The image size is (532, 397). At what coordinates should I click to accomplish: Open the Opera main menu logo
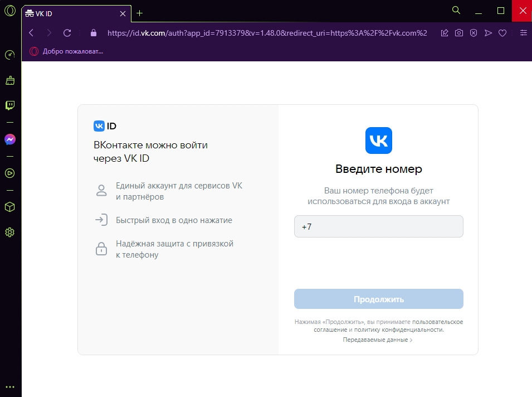[x=10, y=11]
